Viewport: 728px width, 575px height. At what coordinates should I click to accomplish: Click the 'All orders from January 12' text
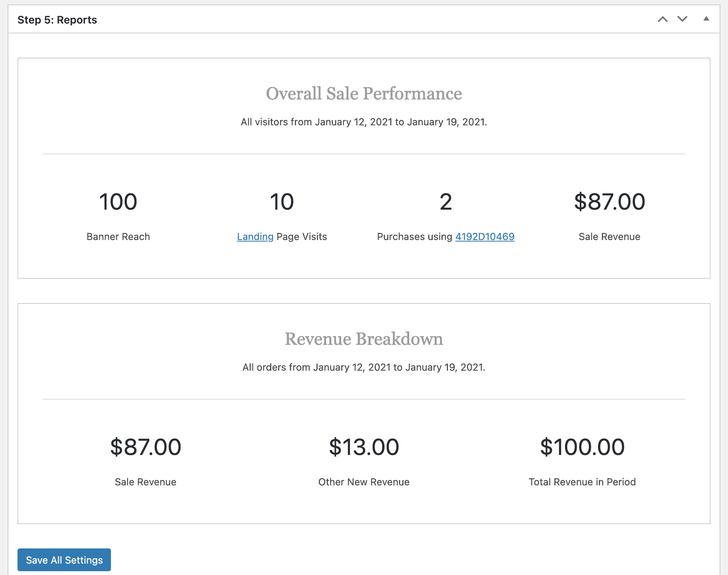pyautogui.click(x=364, y=367)
